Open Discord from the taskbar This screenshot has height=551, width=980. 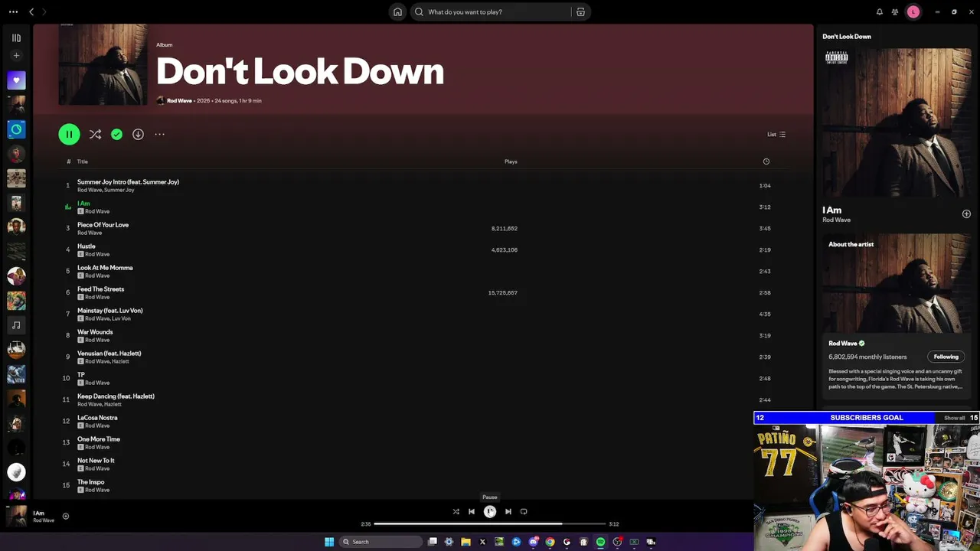click(x=533, y=542)
